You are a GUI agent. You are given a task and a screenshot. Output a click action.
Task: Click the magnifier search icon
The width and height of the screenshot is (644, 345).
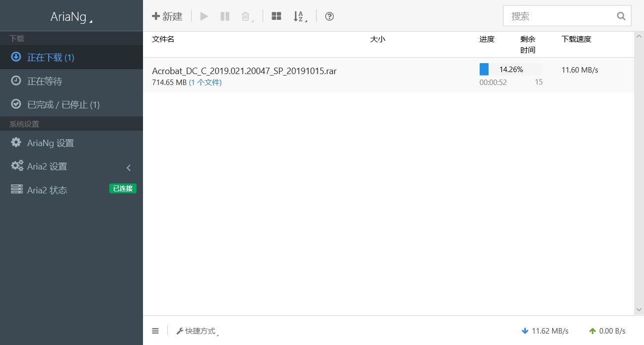621,16
